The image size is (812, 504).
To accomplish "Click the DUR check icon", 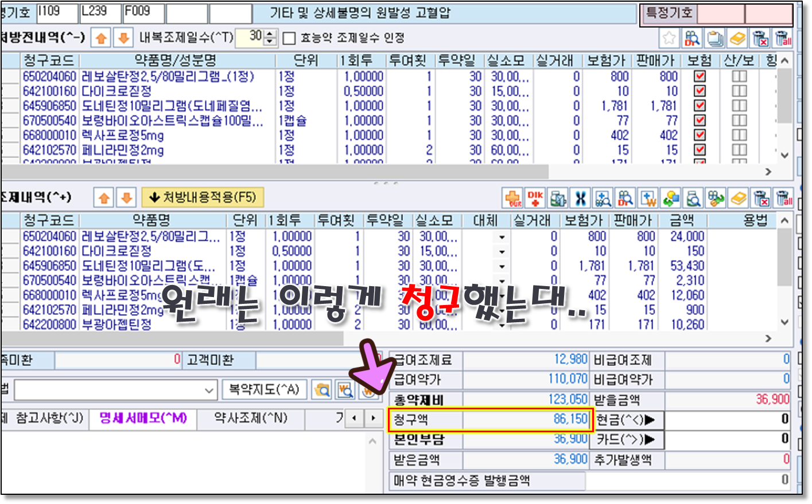I will point(512,198).
